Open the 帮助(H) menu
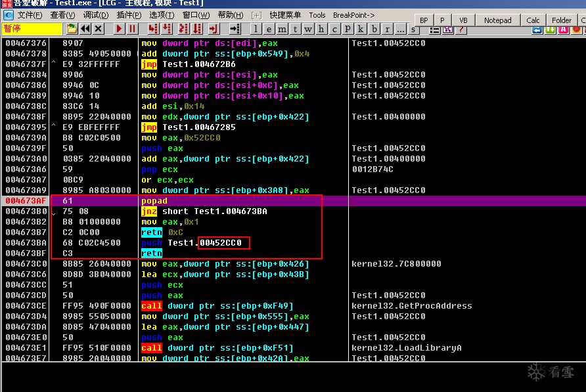The image size is (586, 392). click(x=230, y=15)
